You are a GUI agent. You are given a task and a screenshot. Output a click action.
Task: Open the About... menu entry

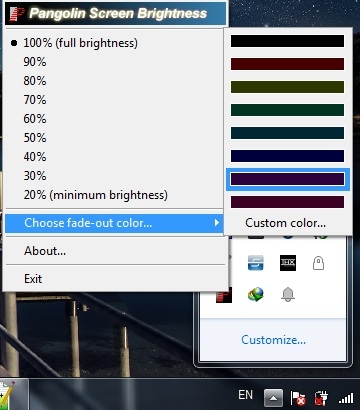coord(114,251)
